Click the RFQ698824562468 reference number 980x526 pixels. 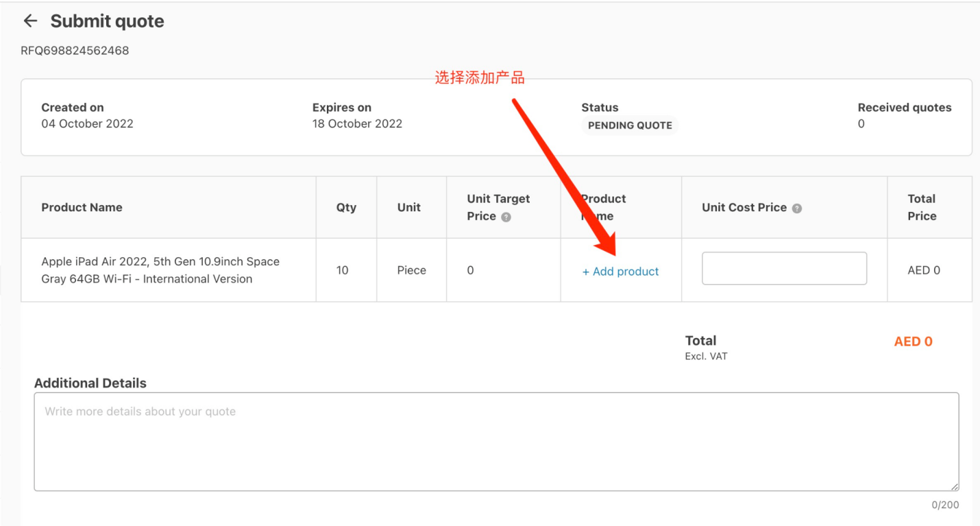[x=75, y=51]
